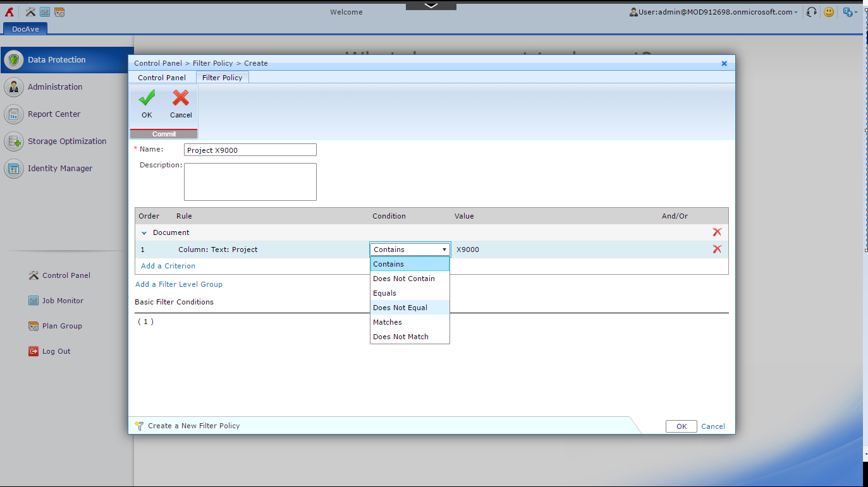The image size is (868, 487).
Task: Choose Matches from condition list
Action: 410,322
